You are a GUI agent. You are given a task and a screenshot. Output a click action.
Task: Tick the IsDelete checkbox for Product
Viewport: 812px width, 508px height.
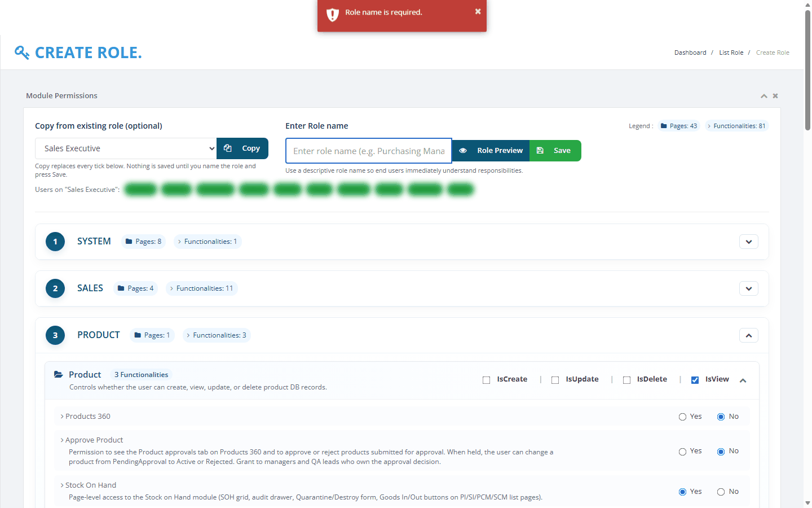626,380
